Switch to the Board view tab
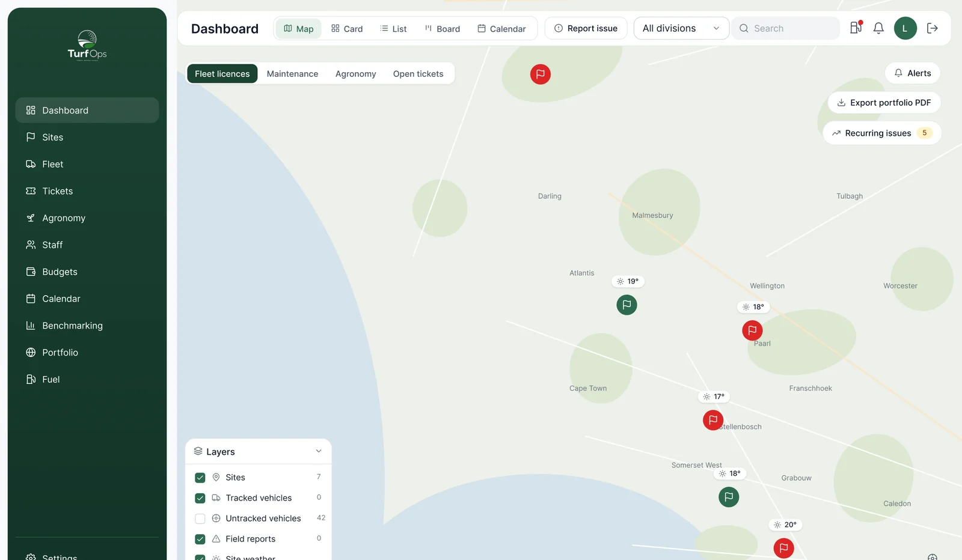 [443, 29]
